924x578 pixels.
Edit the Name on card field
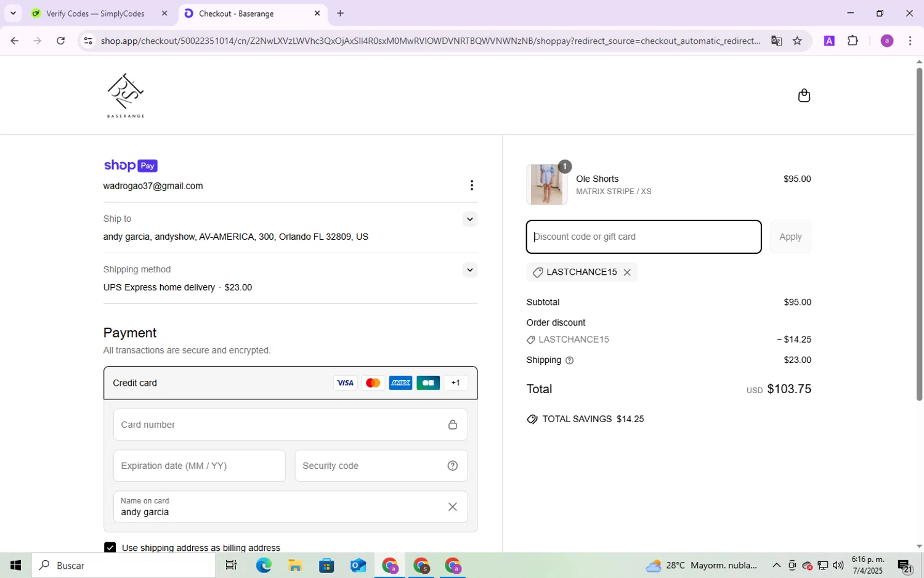click(x=290, y=507)
